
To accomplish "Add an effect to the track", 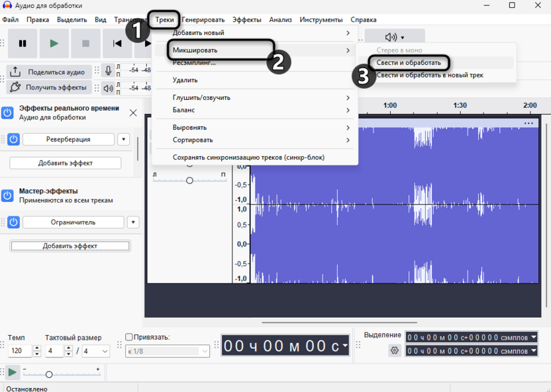I will pos(66,163).
